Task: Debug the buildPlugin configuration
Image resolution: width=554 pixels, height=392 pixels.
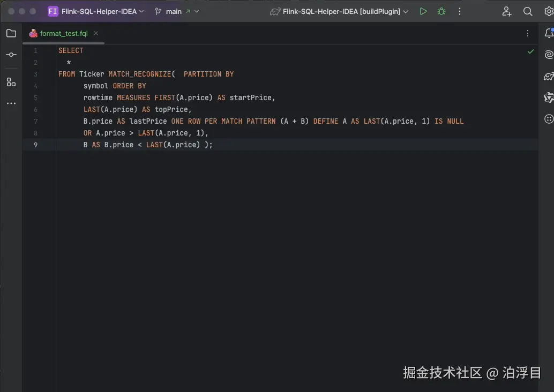Action: click(x=441, y=11)
